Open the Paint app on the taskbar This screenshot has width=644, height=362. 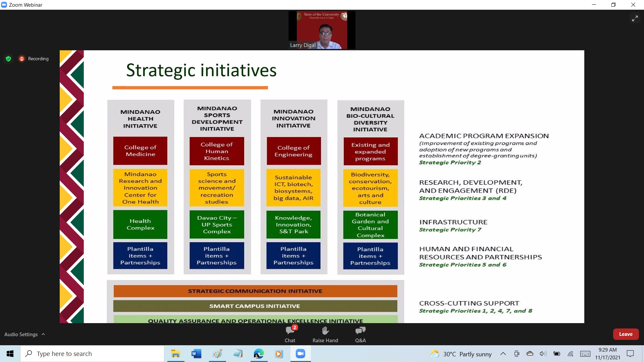tap(217, 354)
